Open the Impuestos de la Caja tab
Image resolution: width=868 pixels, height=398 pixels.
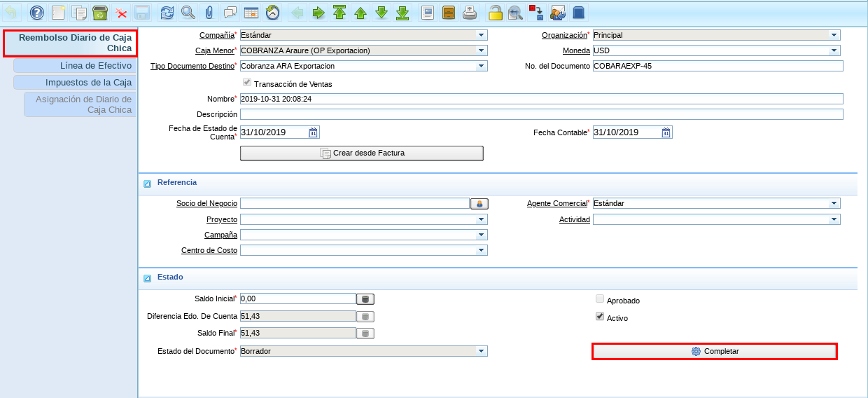click(75, 82)
